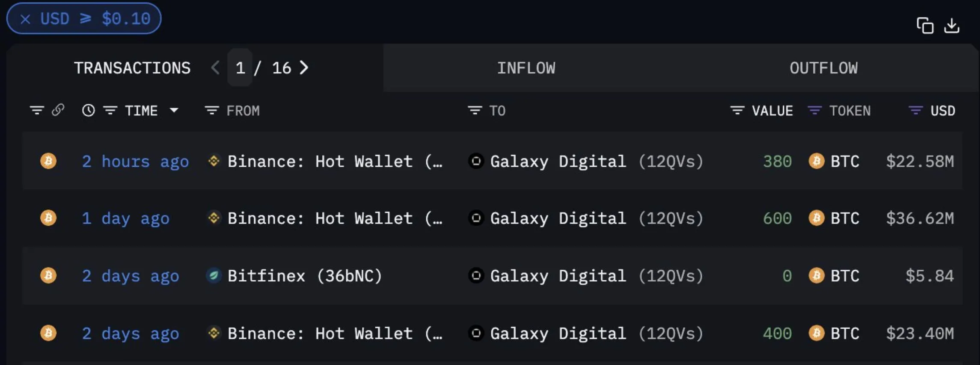The height and width of the screenshot is (365, 980).
Task: Go to next transactions page
Action: (304, 68)
